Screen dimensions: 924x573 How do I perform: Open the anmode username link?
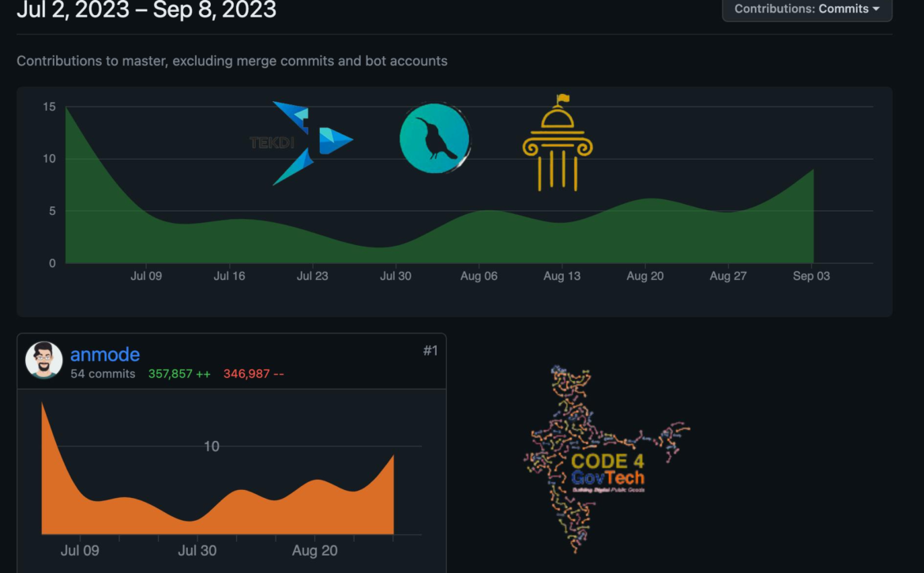105,355
